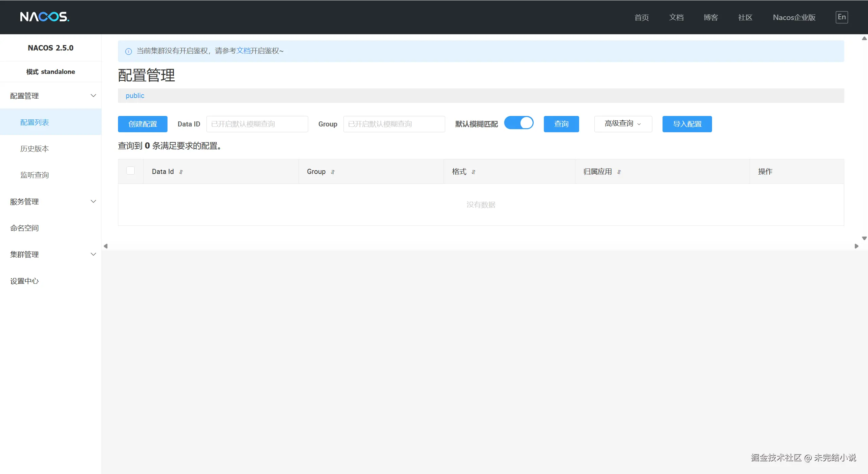Go to 命名空间 in the sidebar
Image resolution: width=868 pixels, height=474 pixels.
24,228
